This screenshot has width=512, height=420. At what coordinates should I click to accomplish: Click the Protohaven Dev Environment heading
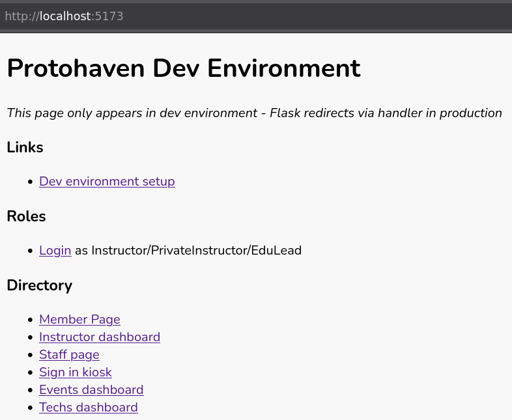click(x=183, y=68)
